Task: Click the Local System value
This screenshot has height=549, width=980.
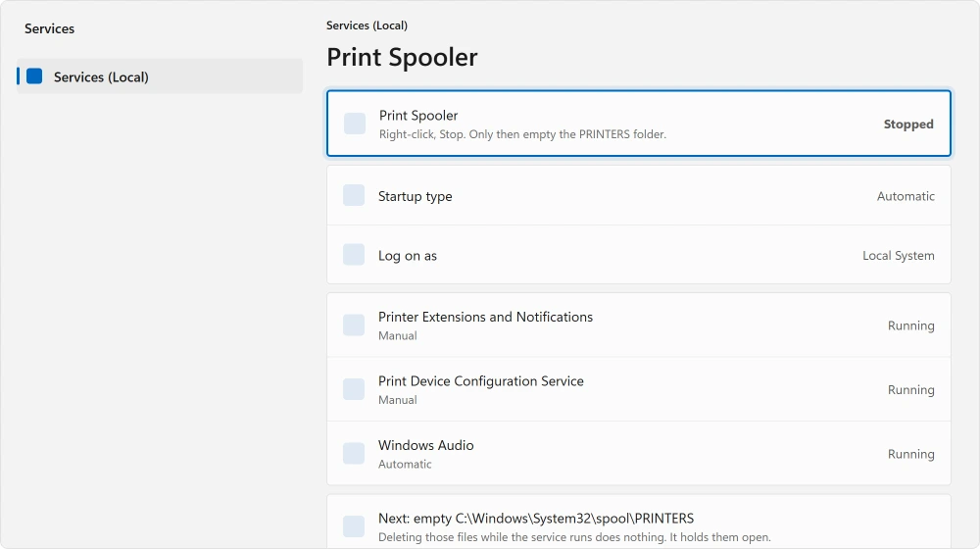Action: click(x=898, y=255)
